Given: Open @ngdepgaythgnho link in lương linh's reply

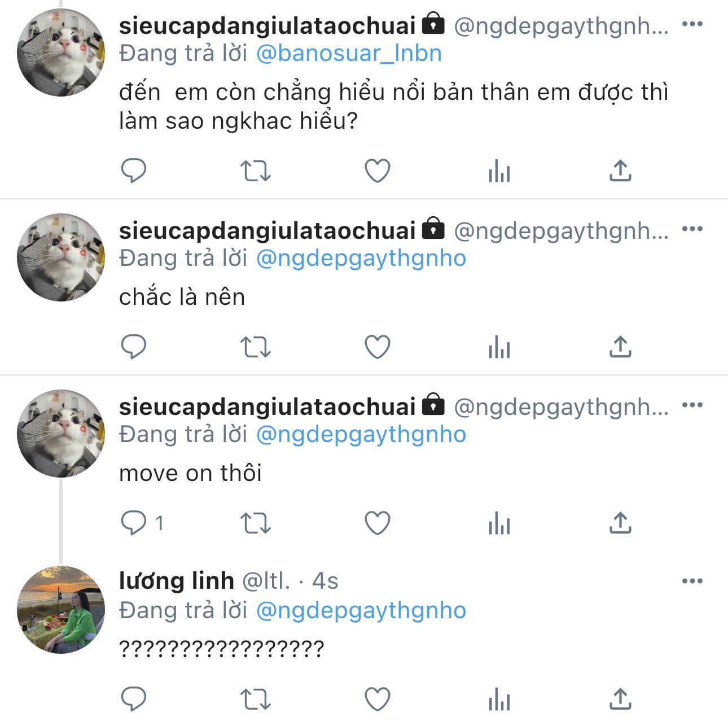Looking at the screenshot, I should point(361,610).
